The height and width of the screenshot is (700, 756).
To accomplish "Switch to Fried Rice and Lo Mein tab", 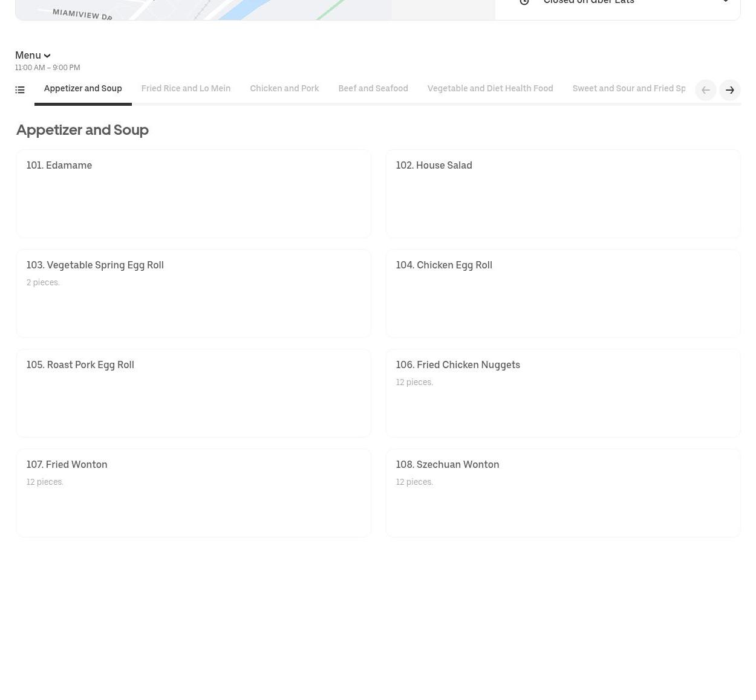I will (186, 89).
